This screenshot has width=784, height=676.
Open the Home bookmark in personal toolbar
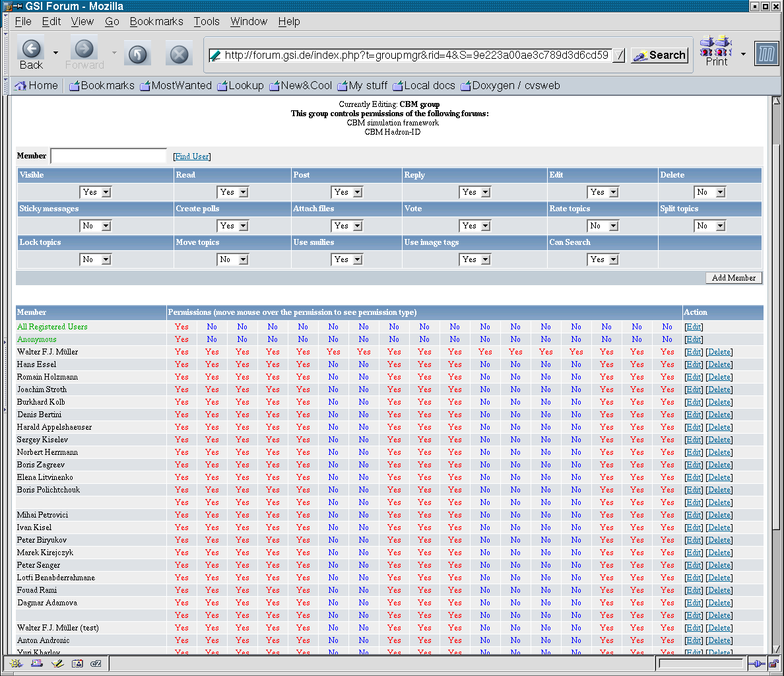pyautogui.click(x=36, y=86)
